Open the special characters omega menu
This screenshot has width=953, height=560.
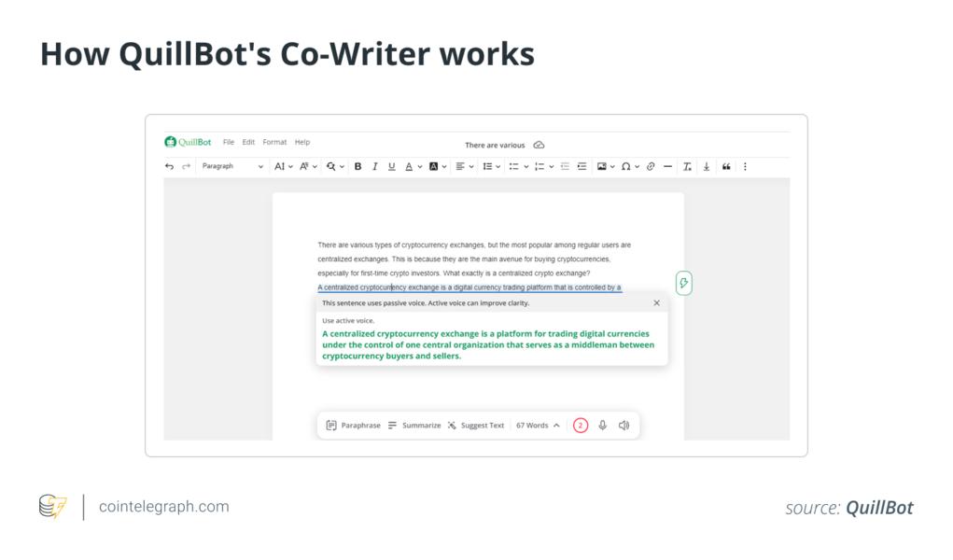pyautogui.click(x=630, y=167)
